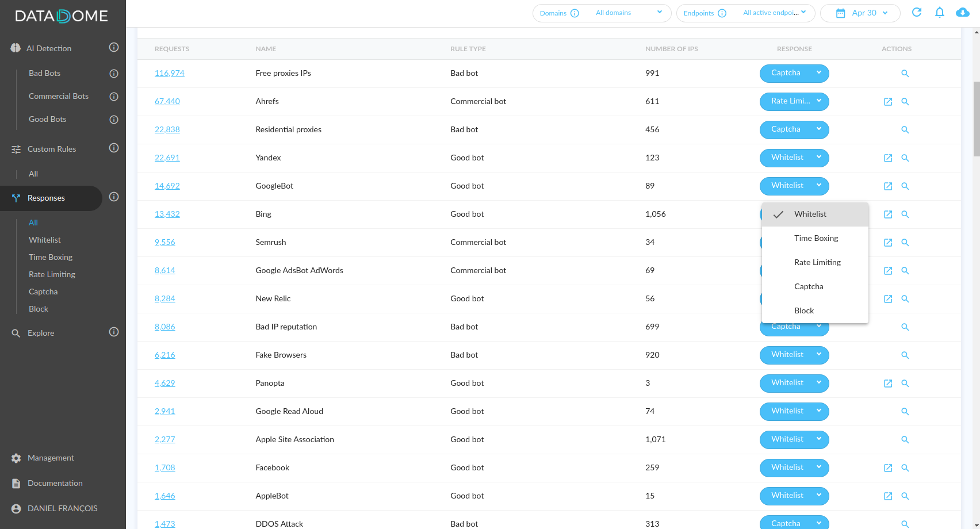The image size is (980, 529).
Task: Open external link icon for Semrush
Action: coord(888,243)
